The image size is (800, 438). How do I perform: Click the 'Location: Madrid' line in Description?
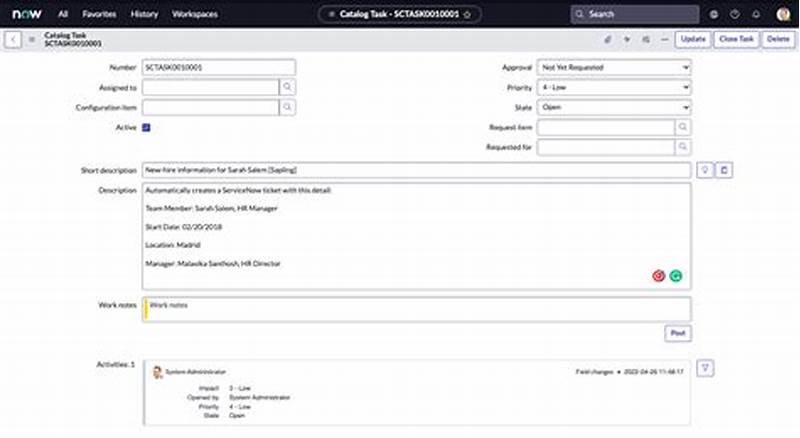coord(173,245)
